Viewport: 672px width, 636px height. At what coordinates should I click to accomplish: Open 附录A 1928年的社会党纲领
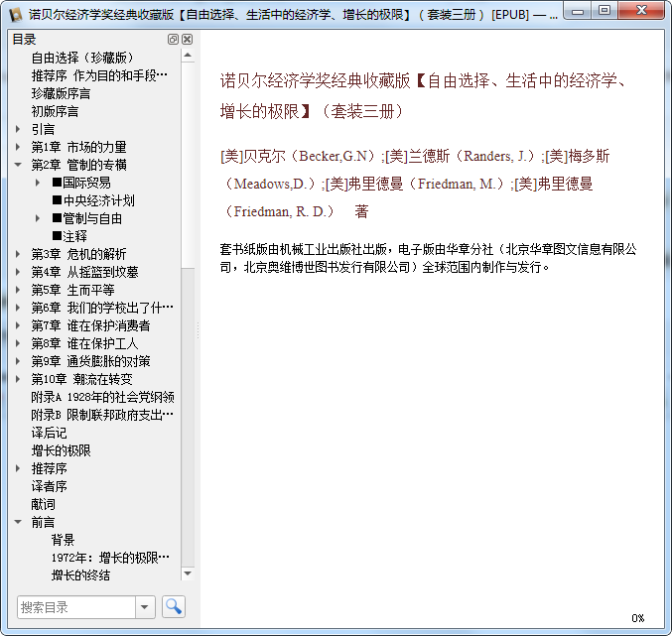click(x=102, y=397)
